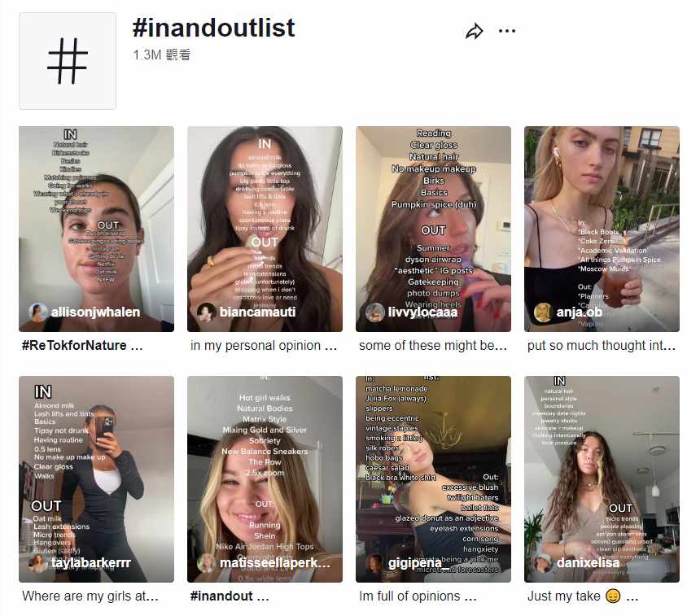This screenshot has height=616, width=687.
Task: Click anja.ob's profile avatar
Action: pyautogui.click(x=543, y=312)
